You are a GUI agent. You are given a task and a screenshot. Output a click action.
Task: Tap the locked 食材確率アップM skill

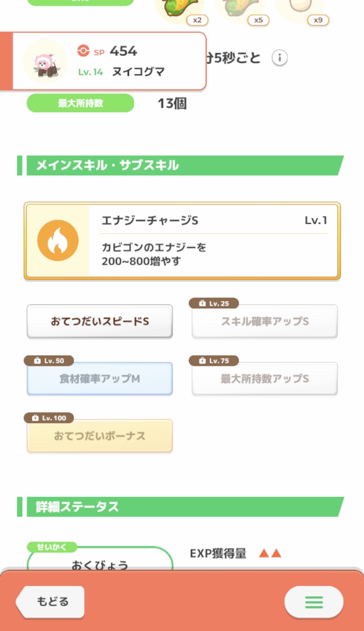(99, 379)
